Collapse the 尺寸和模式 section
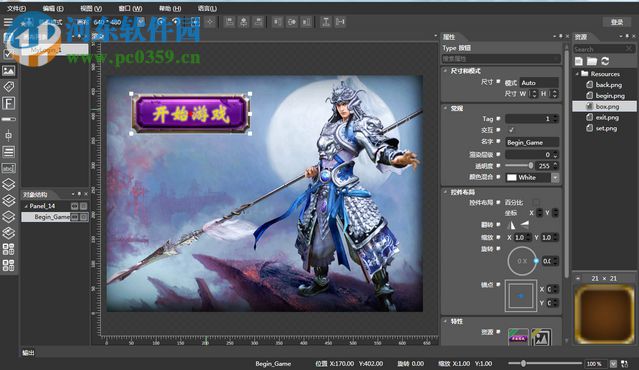639x370 pixels. (445, 71)
